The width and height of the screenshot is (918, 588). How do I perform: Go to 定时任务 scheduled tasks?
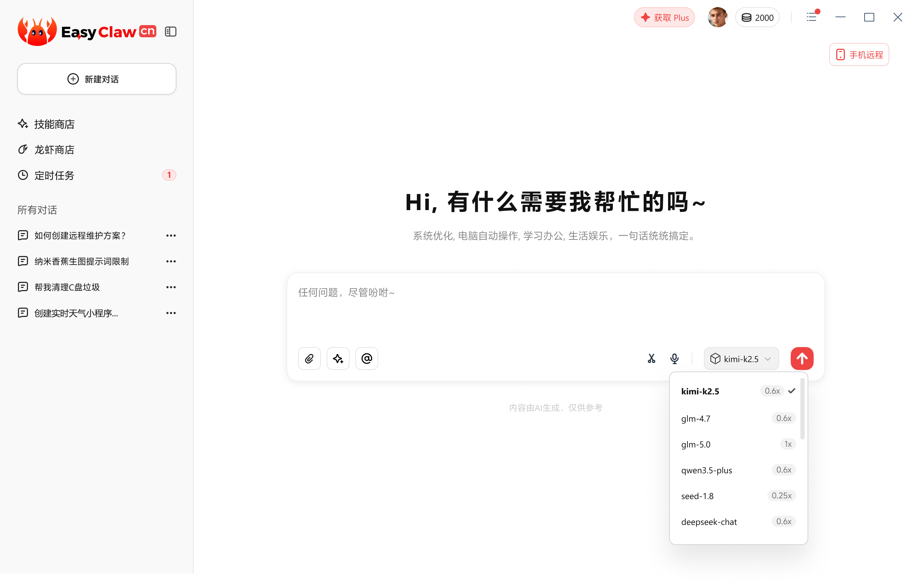pyautogui.click(x=54, y=175)
